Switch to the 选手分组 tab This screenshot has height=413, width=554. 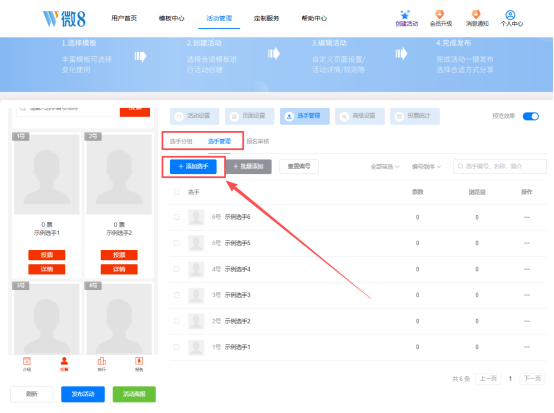pos(181,141)
